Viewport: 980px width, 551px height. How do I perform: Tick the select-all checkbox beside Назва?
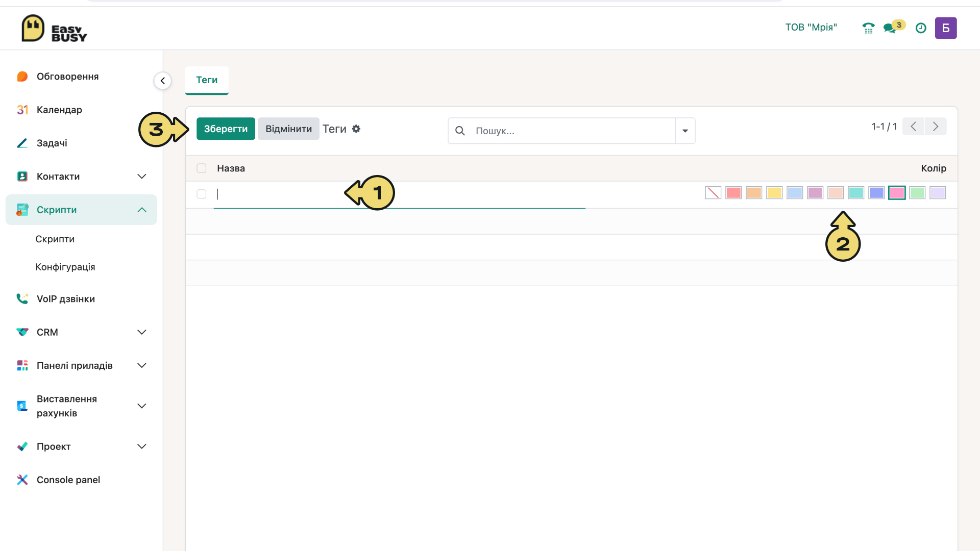[202, 168]
